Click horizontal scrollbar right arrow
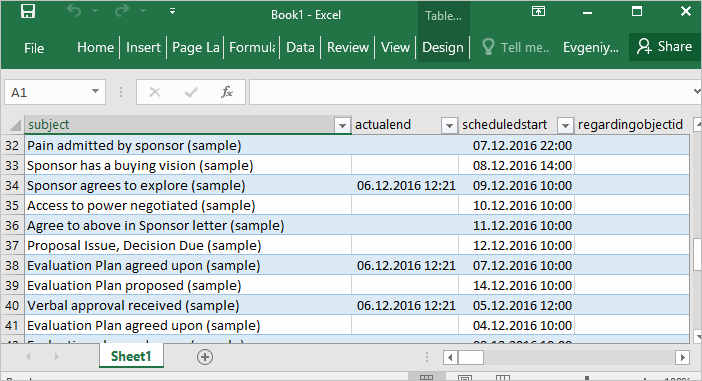 coord(682,357)
